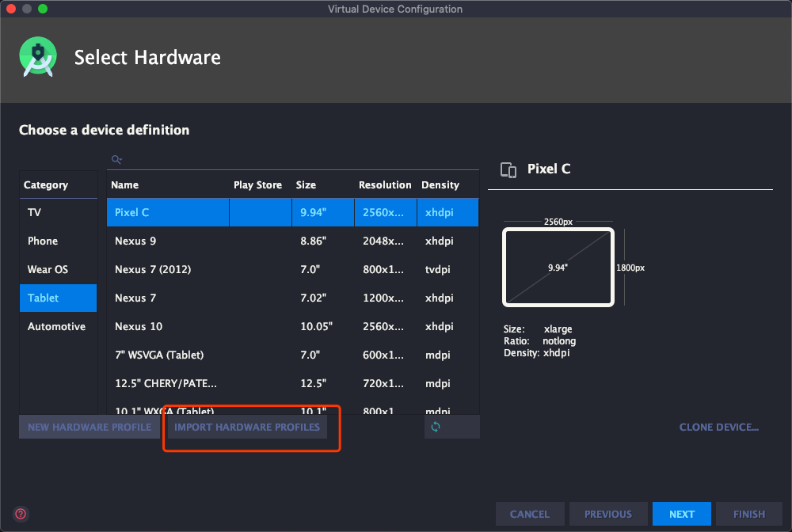Image resolution: width=792 pixels, height=532 pixels.
Task: Sort by the Size column header
Action: [323, 184]
